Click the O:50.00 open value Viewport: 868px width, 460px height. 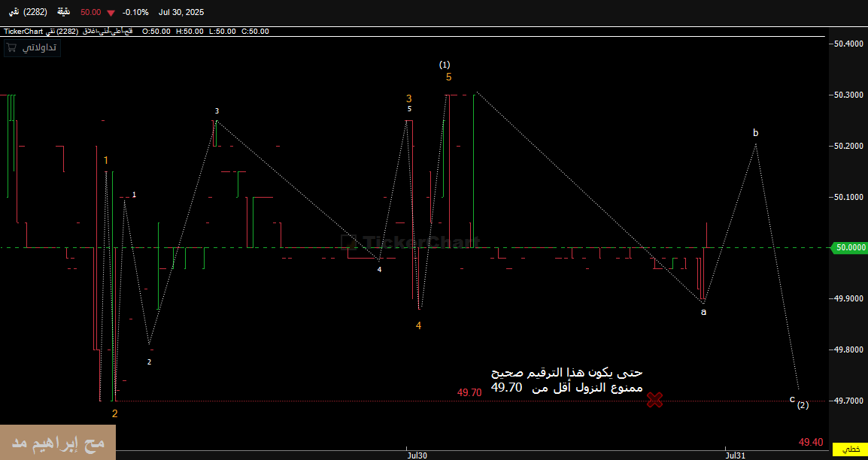point(156,32)
